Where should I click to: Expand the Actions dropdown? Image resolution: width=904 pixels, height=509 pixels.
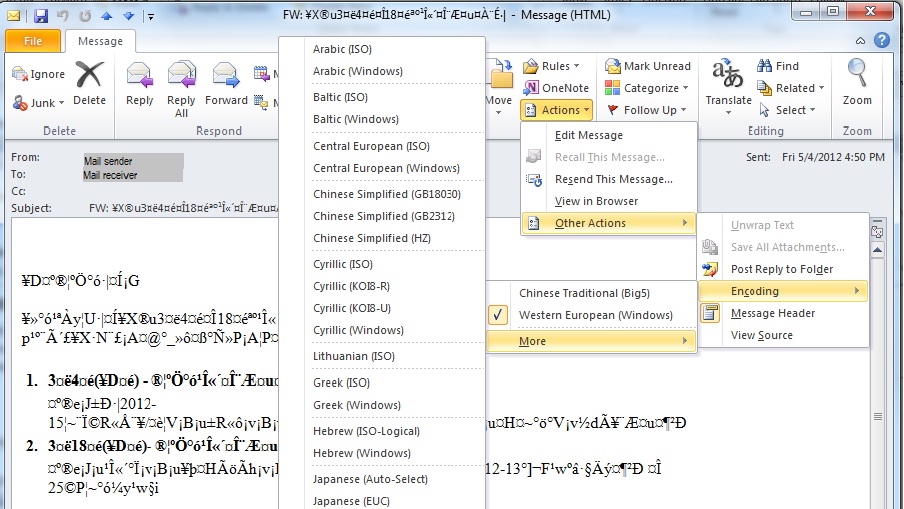click(x=558, y=110)
